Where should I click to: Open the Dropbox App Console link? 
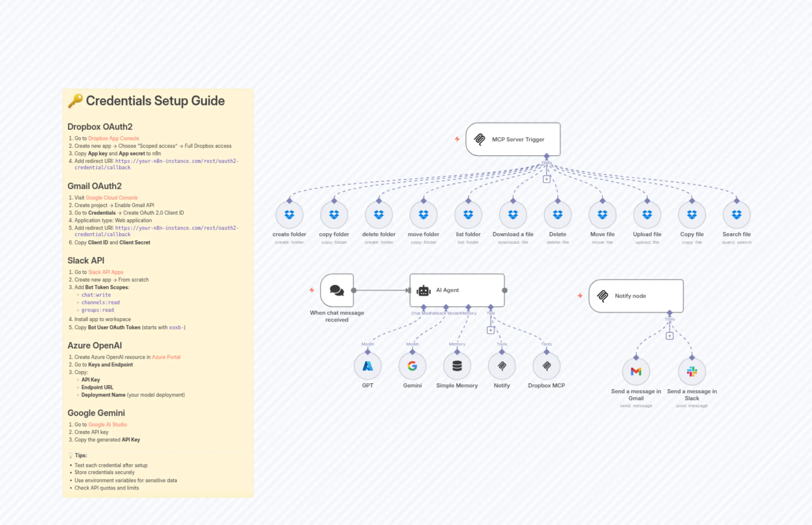click(x=113, y=138)
